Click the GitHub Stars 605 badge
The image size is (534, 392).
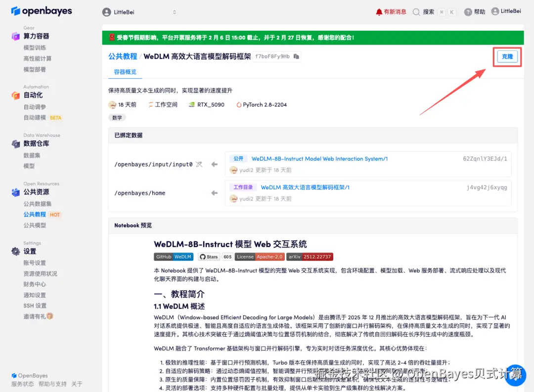[x=215, y=257]
